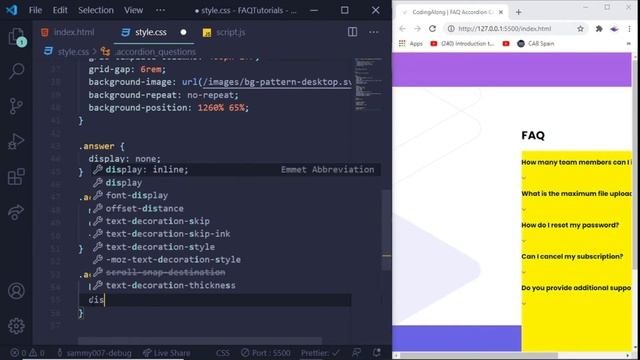Image resolution: width=640 pixels, height=360 pixels.
Task: Choose the 'text-decoration-thickness' suggestion
Action: coord(235,285)
